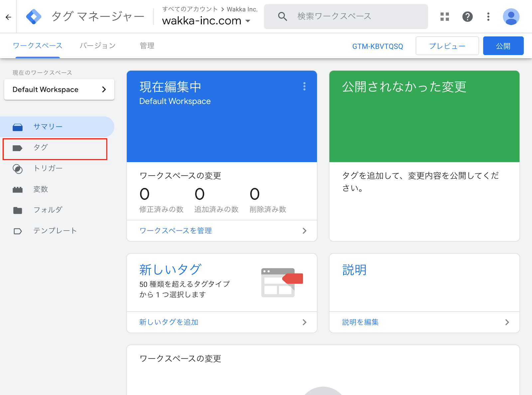The image size is (532, 395).
Task: Click the サマリー sidebar icon
Action: tap(18, 127)
